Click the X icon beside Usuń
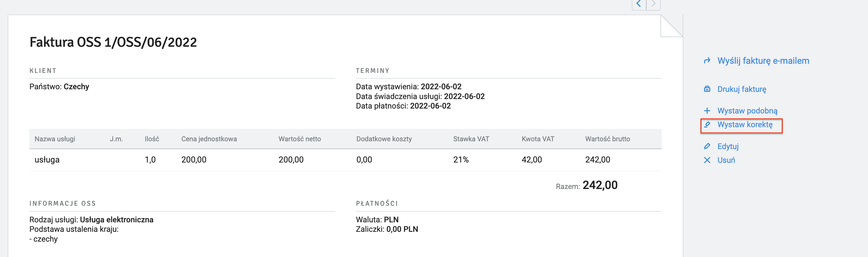The image size is (868, 257). pyautogui.click(x=707, y=160)
